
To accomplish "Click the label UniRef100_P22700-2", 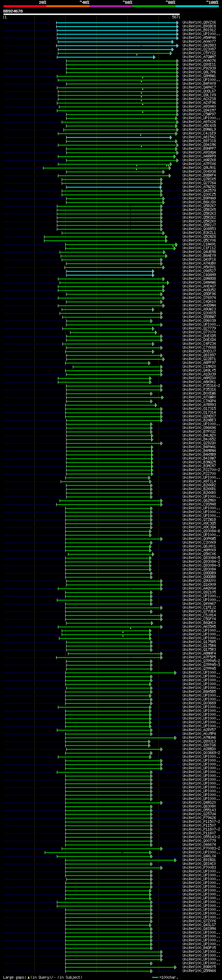I will pos(202,470).
